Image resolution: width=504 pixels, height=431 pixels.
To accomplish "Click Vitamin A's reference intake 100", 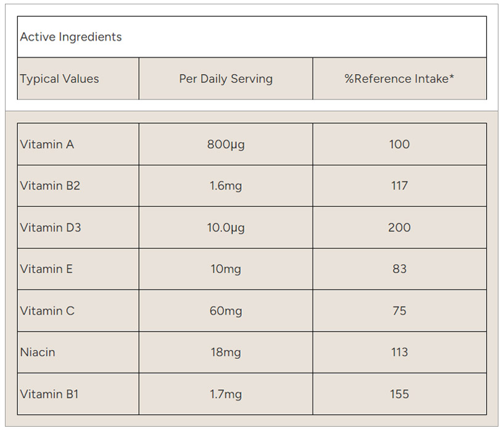I will tap(399, 144).
